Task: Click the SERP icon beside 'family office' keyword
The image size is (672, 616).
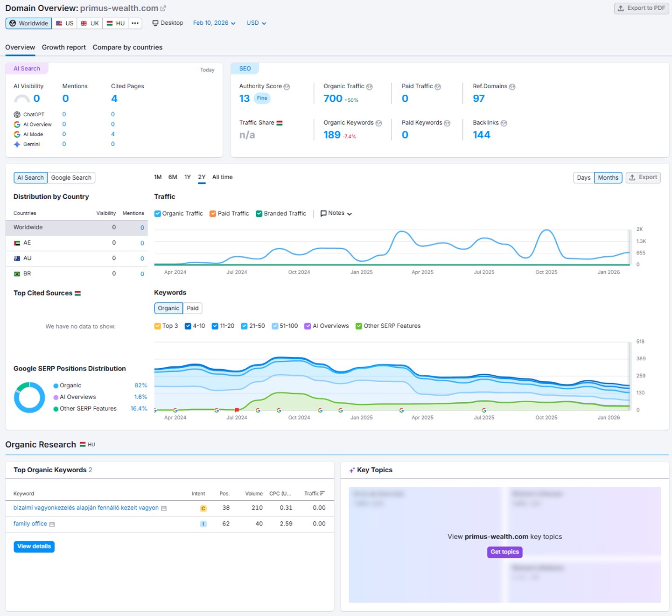Action: click(x=51, y=524)
